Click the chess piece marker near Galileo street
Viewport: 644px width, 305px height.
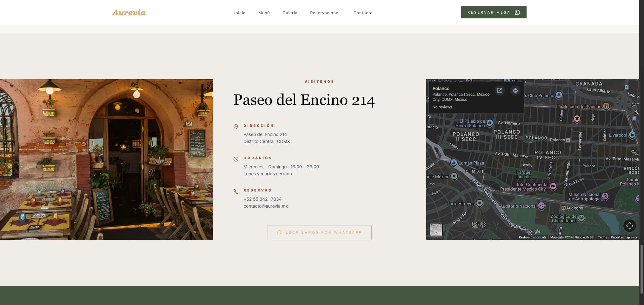pos(577,119)
